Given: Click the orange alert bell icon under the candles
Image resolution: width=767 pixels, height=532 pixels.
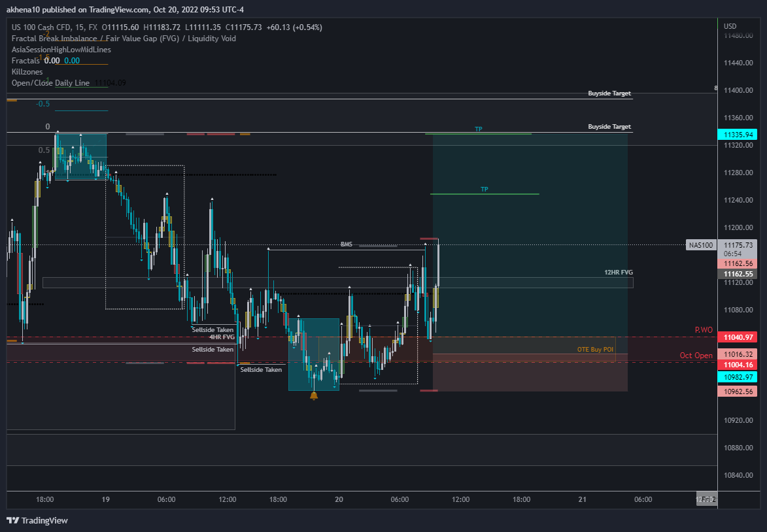Looking at the screenshot, I should [314, 395].
